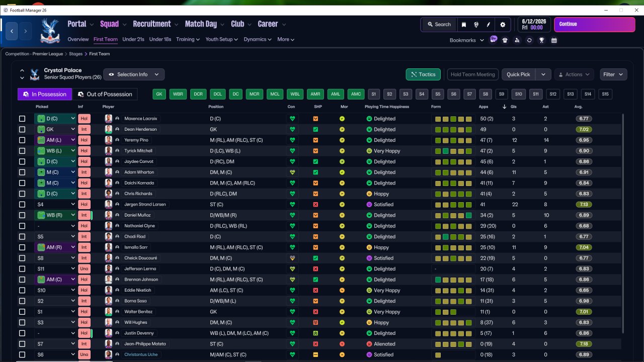Open the Filter dropdown
This screenshot has height=362, width=644.
click(x=613, y=74)
